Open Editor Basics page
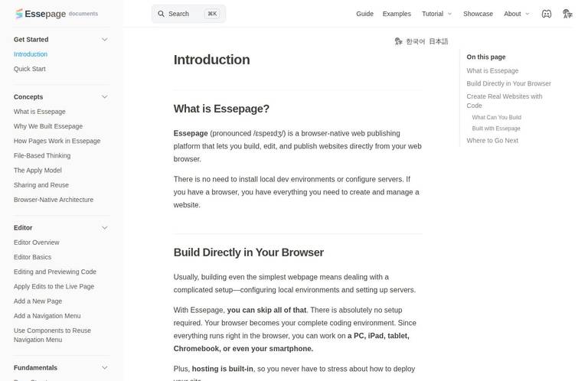 (x=33, y=256)
